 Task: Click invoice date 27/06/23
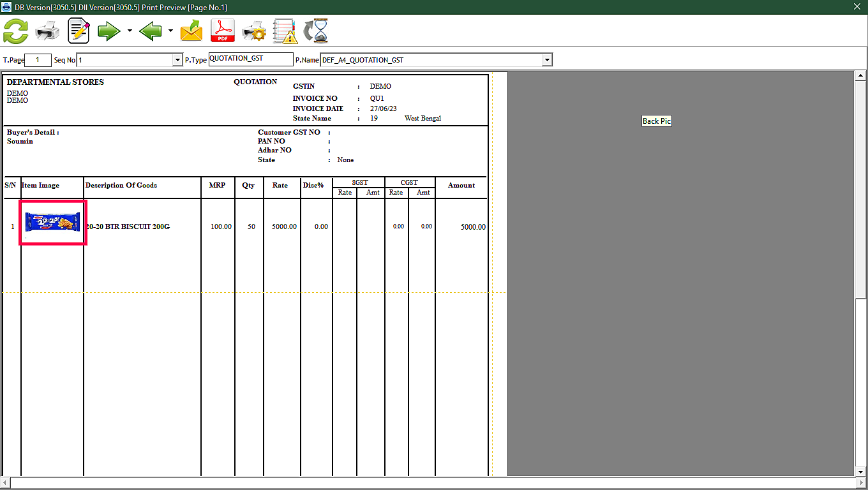point(384,108)
